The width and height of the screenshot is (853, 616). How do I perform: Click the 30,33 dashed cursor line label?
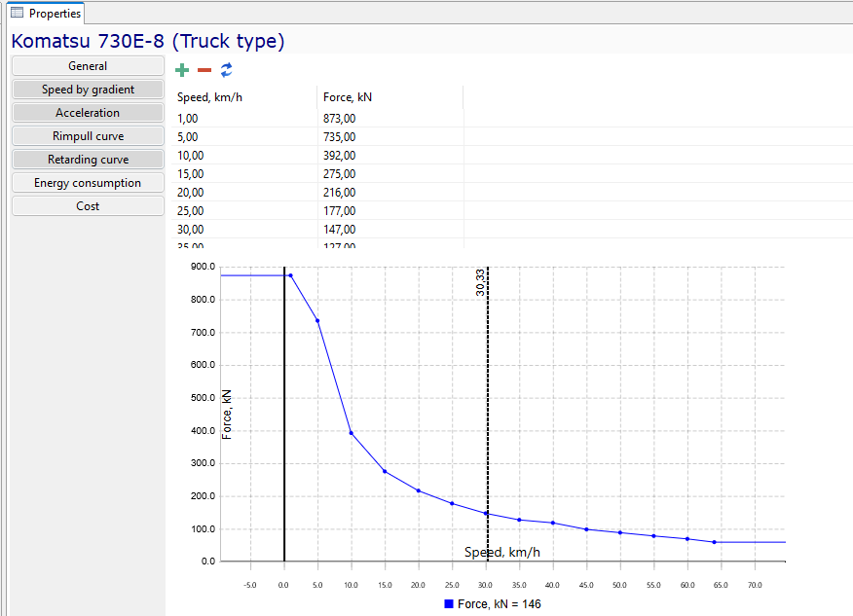(x=480, y=282)
